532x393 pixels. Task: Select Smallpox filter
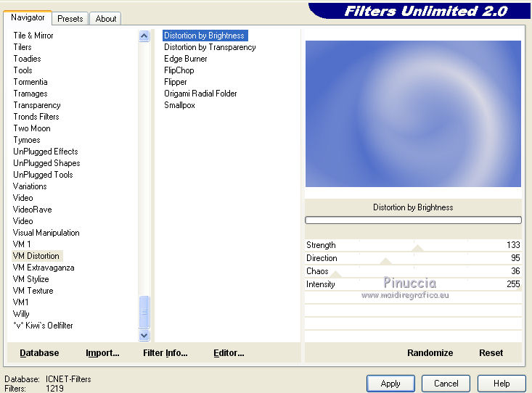coord(179,105)
